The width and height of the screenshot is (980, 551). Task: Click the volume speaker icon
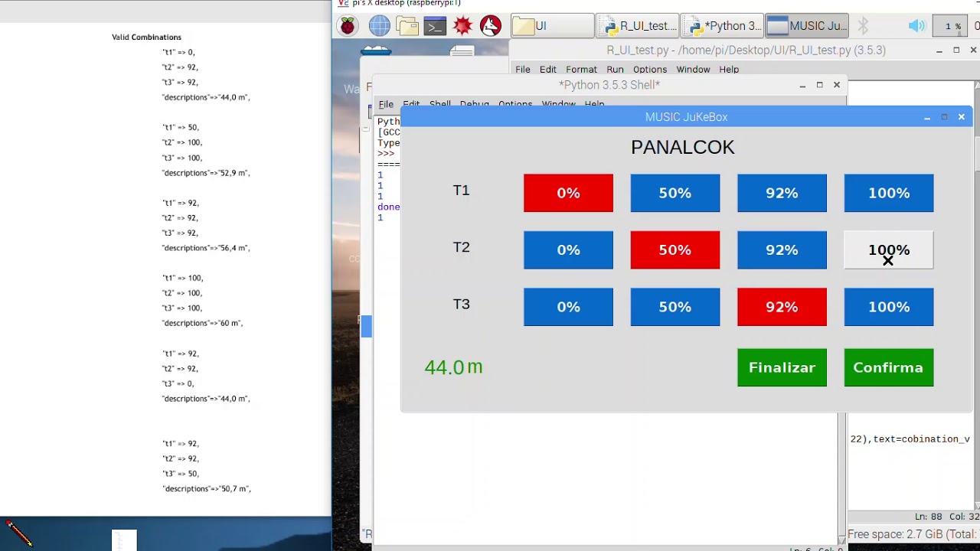click(x=916, y=26)
